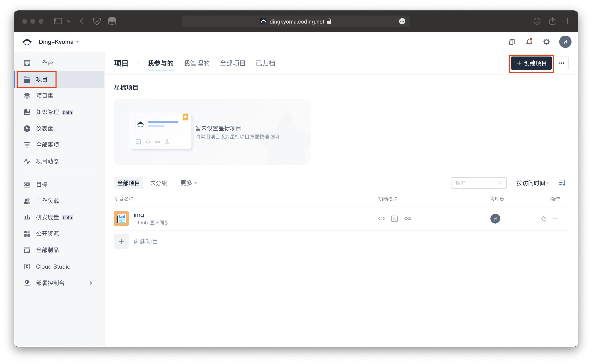Switch to the 我管理的 tab
The width and height of the screenshot is (592, 364).
click(196, 63)
